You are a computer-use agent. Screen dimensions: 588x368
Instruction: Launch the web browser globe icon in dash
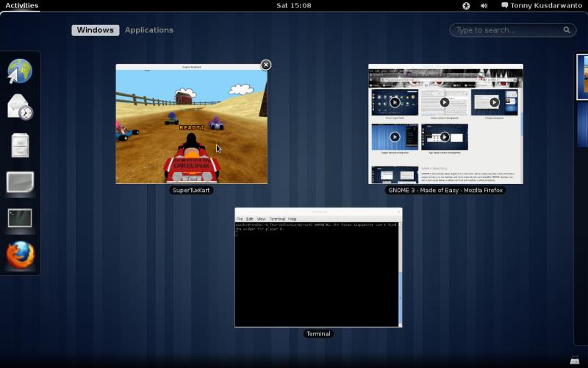click(x=20, y=71)
